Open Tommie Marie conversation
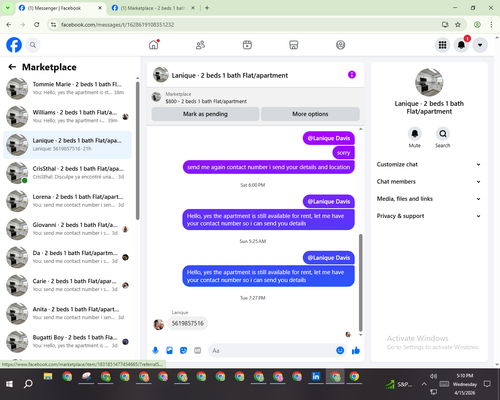The height and width of the screenshot is (400, 500). click(x=67, y=89)
